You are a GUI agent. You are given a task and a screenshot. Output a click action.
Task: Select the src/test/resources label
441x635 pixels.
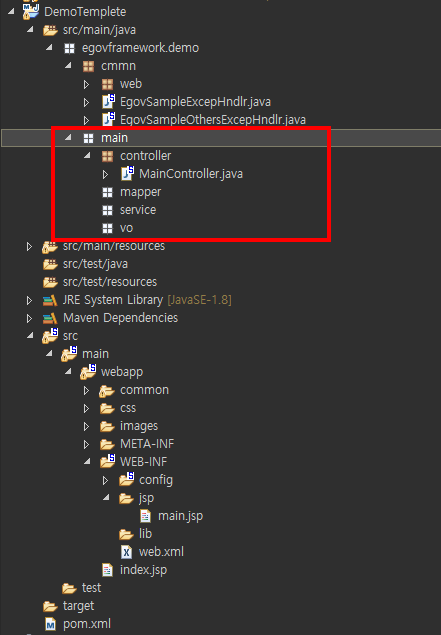click(x=110, y=282)
